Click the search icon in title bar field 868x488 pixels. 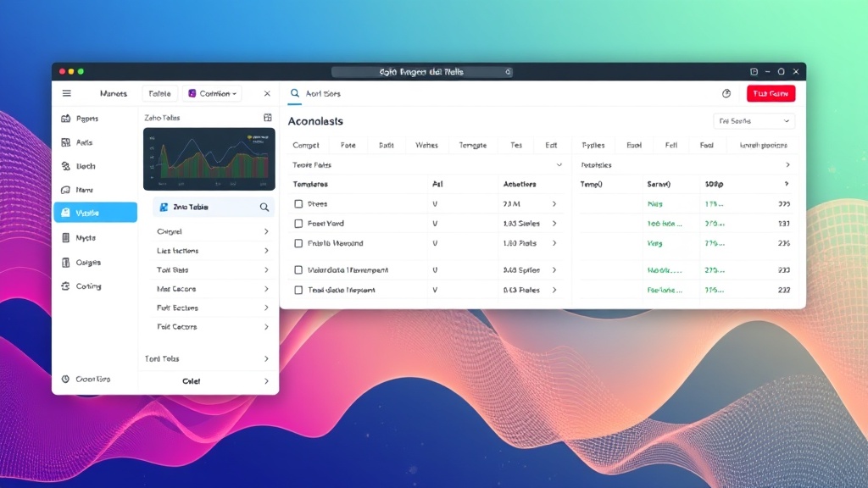[508, 72]
